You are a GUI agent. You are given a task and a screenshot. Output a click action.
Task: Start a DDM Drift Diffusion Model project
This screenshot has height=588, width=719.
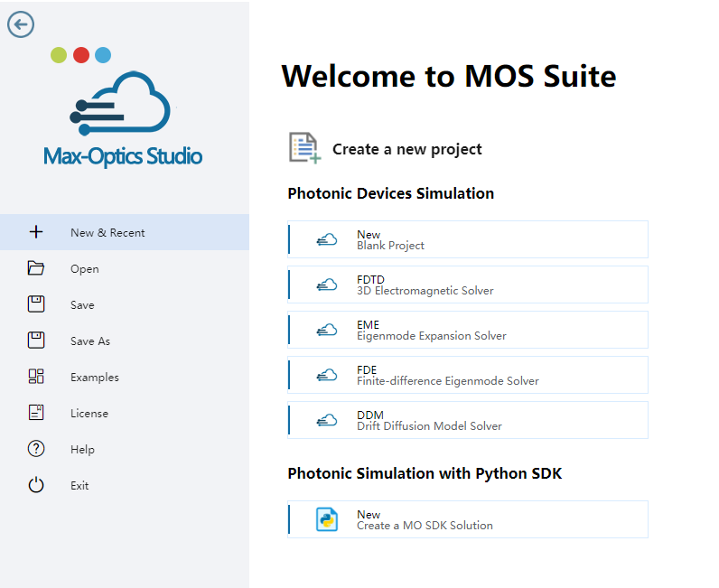tap(468, 420)
